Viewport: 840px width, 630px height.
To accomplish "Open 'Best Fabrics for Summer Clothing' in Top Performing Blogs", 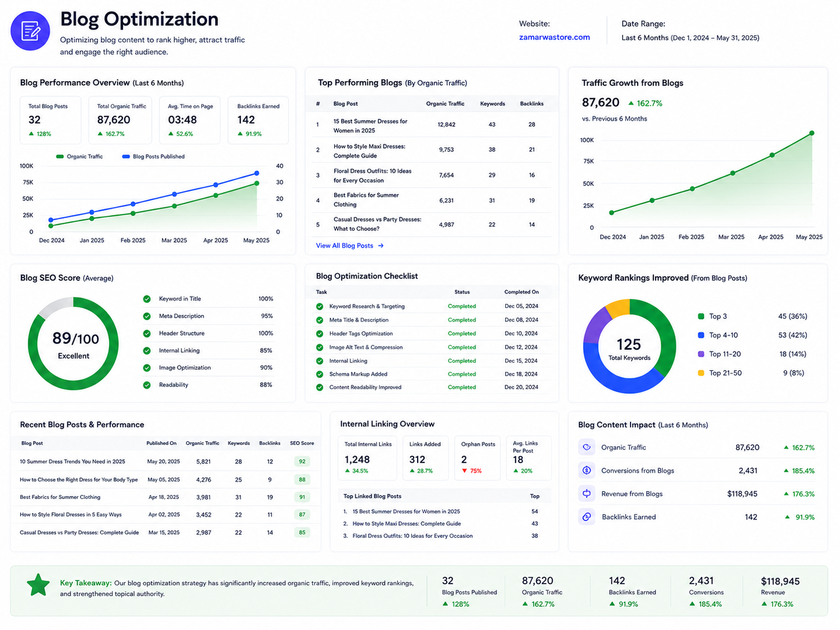I will coord(432,200).
